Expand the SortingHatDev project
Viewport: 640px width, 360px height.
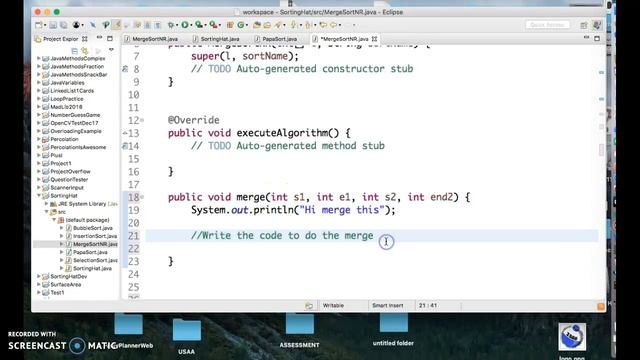(x=39, y=276)
